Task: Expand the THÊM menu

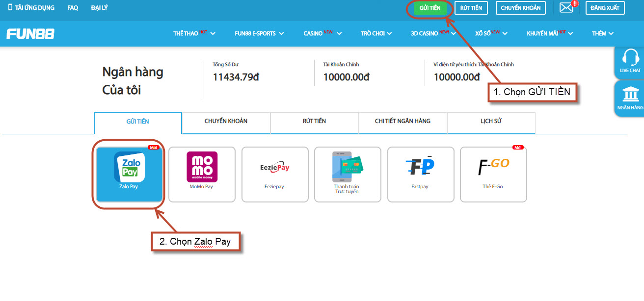Action: (603, 33)
